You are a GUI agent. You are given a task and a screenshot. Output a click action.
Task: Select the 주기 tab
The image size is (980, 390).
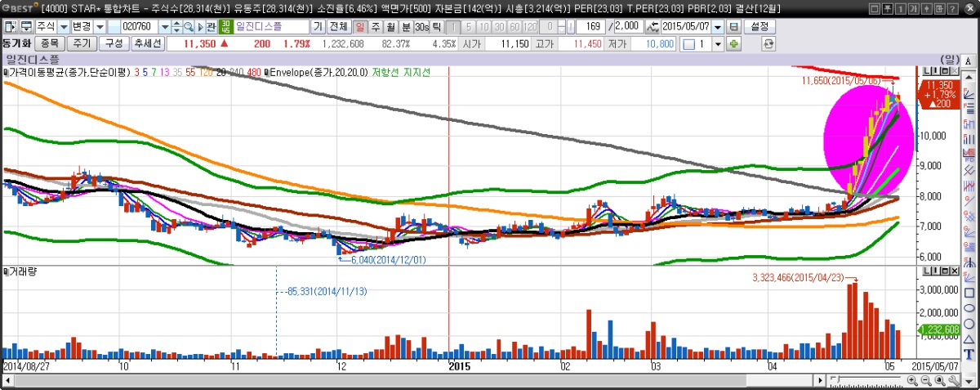click(x=82, y=43)
